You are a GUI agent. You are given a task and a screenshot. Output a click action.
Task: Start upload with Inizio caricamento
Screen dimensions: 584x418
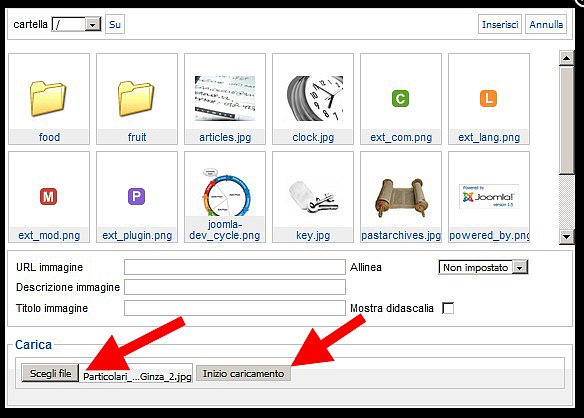243,373
